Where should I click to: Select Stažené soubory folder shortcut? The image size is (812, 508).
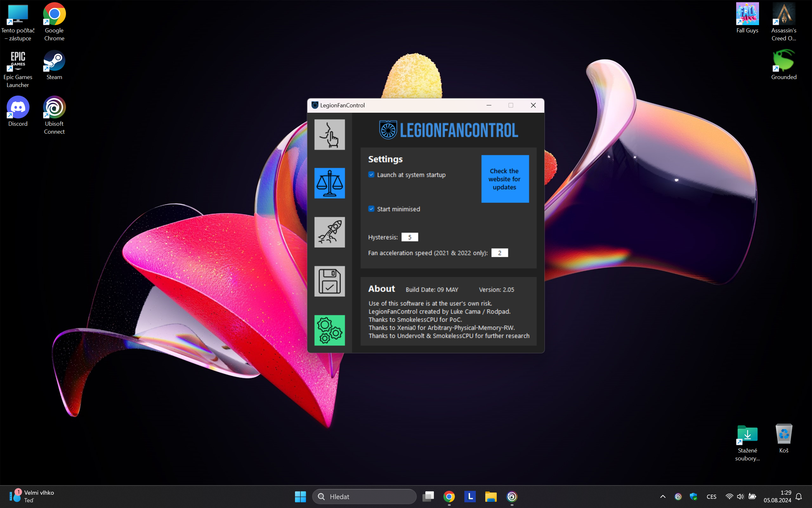pos(747,443)
